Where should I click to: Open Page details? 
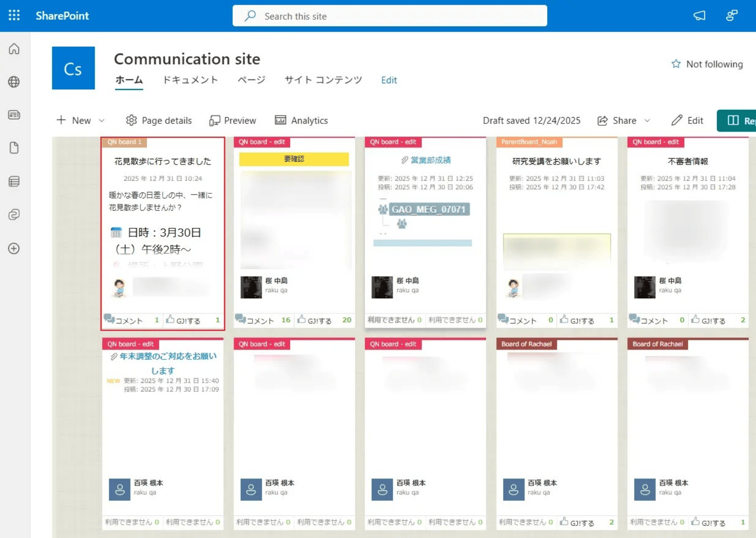click(158, 120)
